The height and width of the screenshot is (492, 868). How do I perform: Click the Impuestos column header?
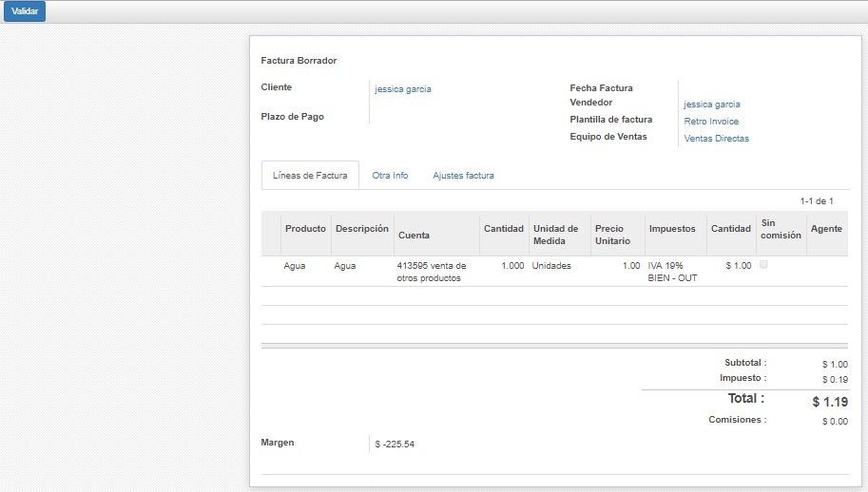[671, 229]
